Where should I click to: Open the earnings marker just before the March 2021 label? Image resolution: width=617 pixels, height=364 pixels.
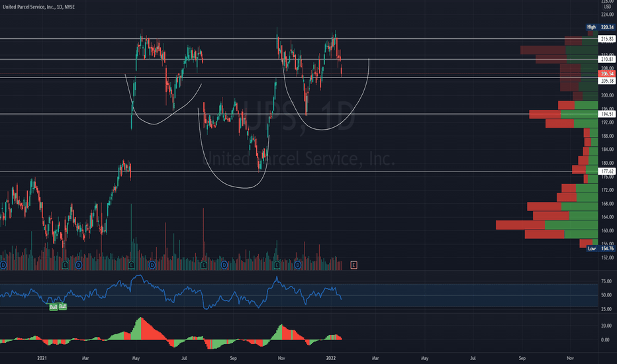coord(66,265)
